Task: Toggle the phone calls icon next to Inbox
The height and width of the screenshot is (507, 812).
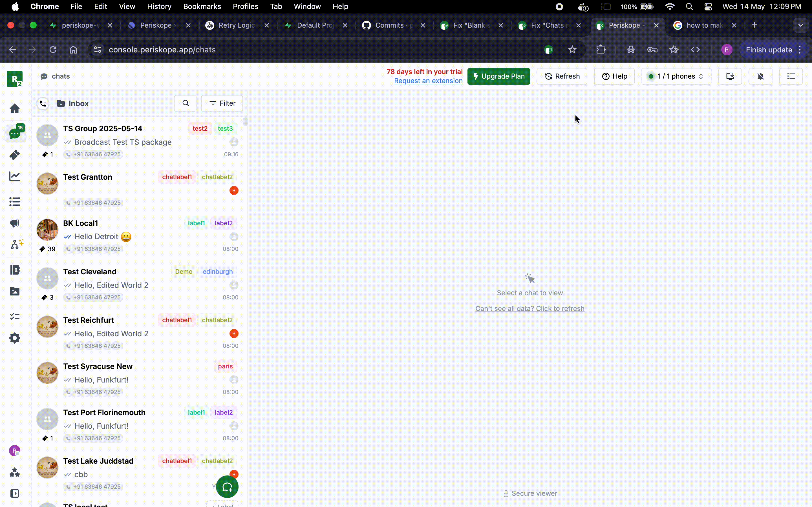Action: [43, 104]
